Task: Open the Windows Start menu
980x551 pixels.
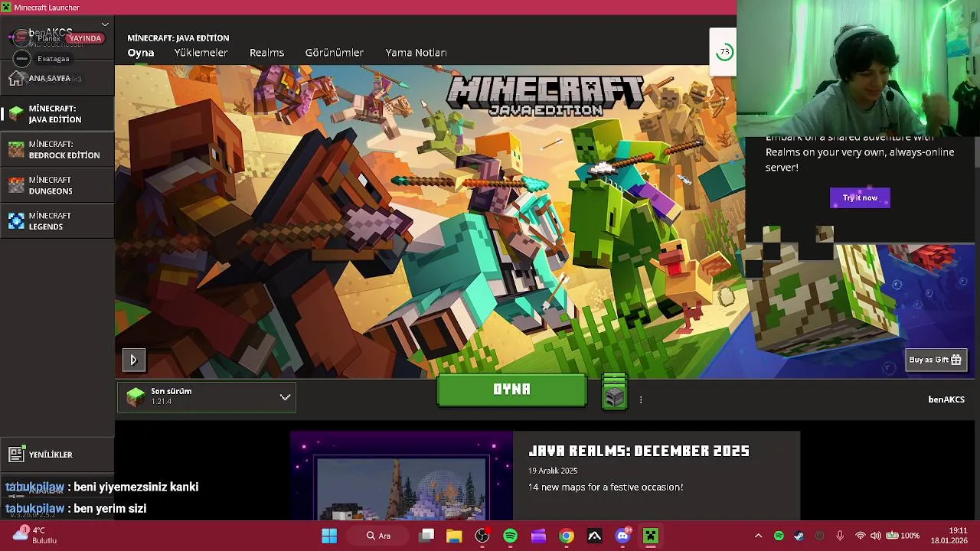Action: pos(329,536)
